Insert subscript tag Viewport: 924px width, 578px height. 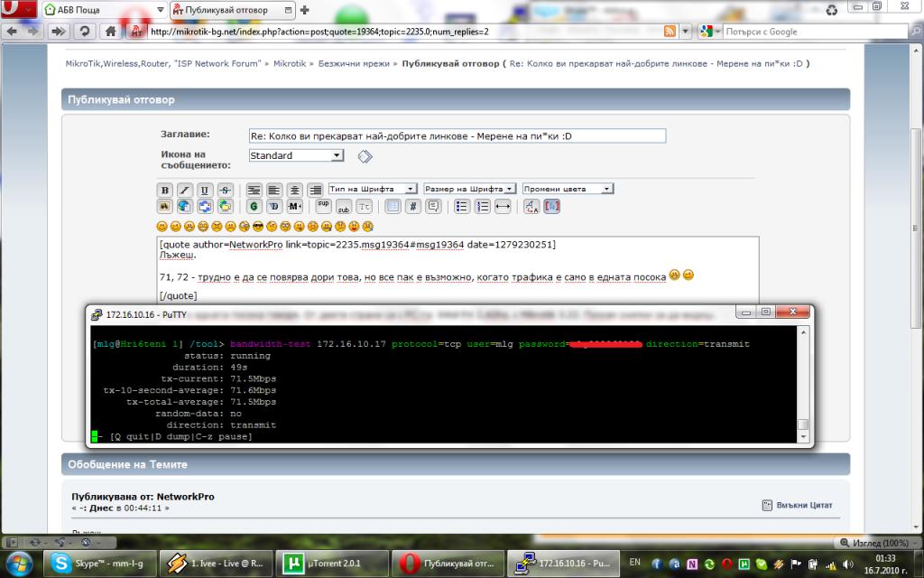[344, 206]
